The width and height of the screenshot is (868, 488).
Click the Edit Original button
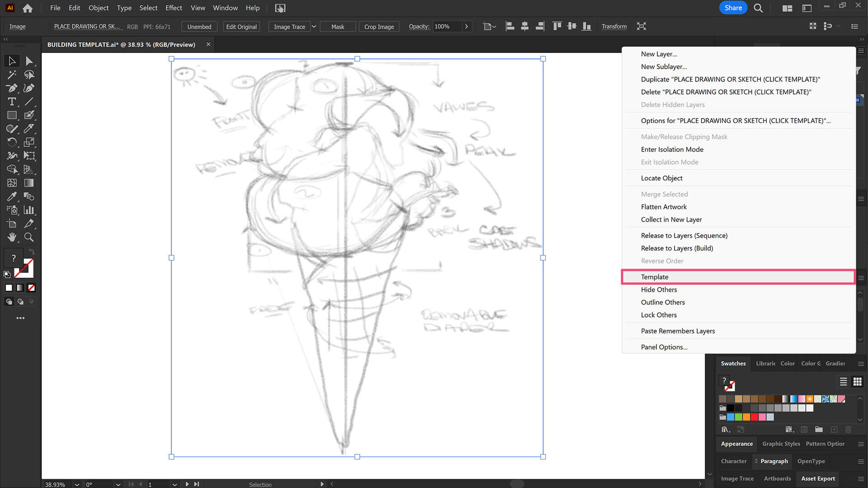[x=241, y=27]
